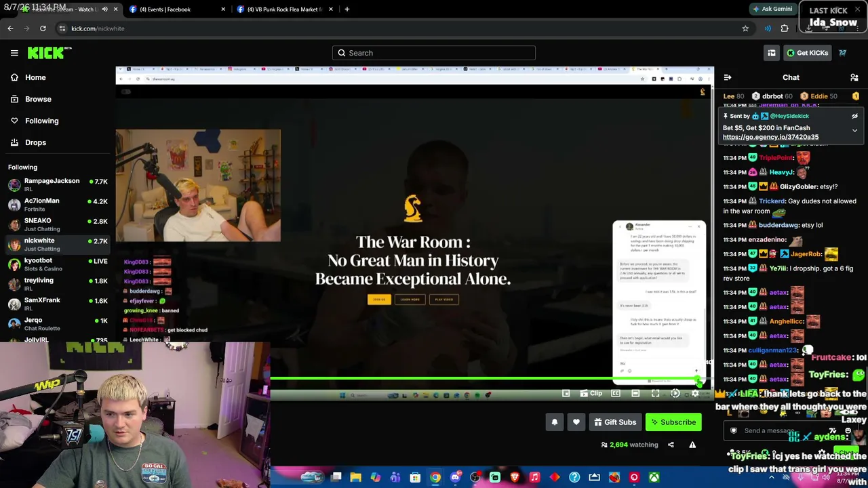Image resolution: width=868 pixels, height=488 pixels.
Task: View site information icon in address bar
Action: [62, 28]
